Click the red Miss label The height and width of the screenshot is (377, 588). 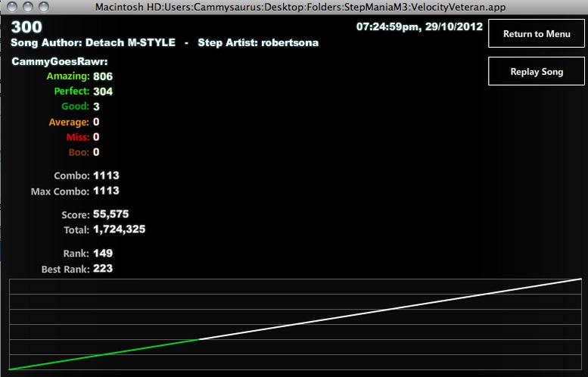pyautogui.click(x=78, y=137)
